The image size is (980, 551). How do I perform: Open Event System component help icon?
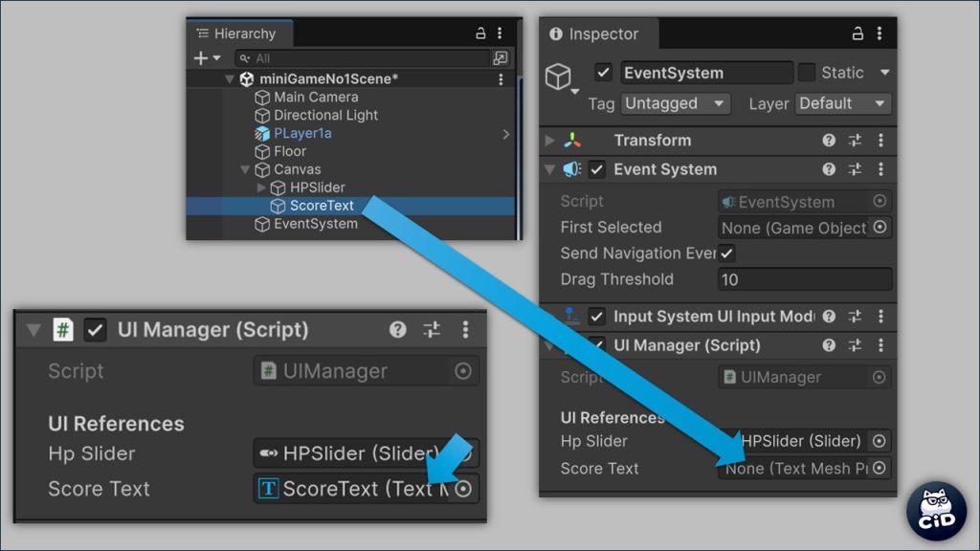829,169
